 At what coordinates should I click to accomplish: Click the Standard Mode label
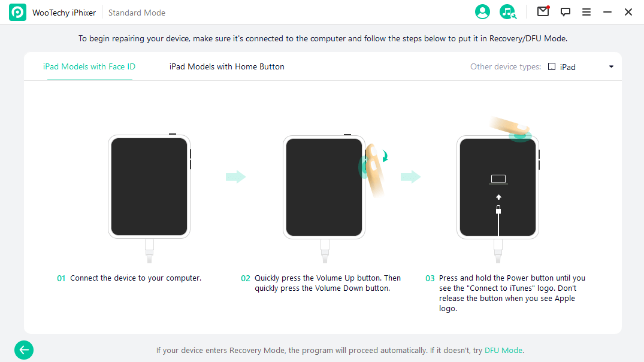tap(137, 13)
